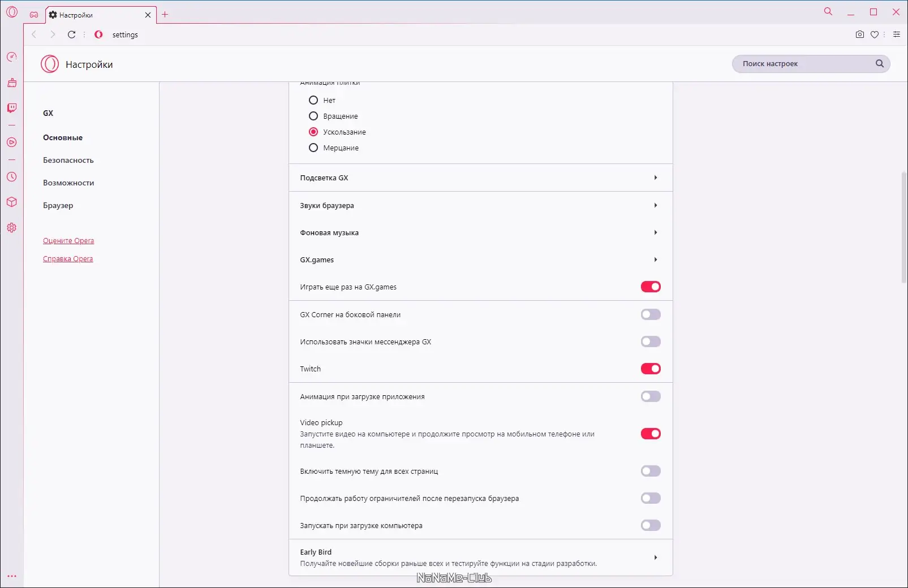
Task: Open the GX settings category
Action: pos(48,113)
